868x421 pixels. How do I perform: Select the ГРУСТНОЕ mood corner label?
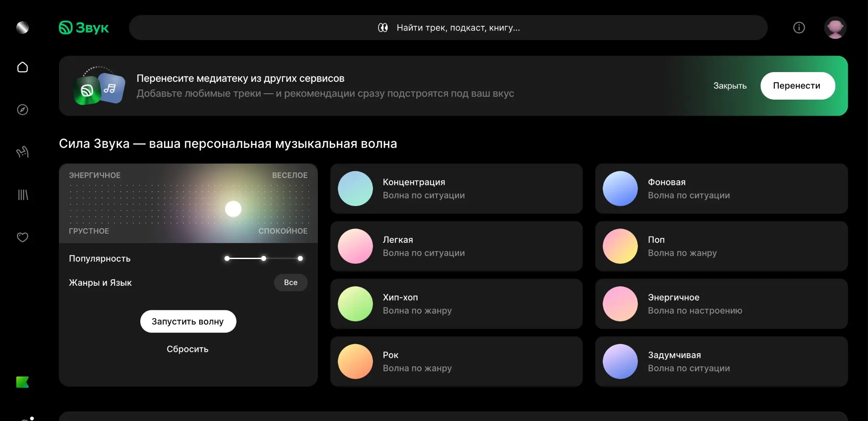[x=89, y=231]
